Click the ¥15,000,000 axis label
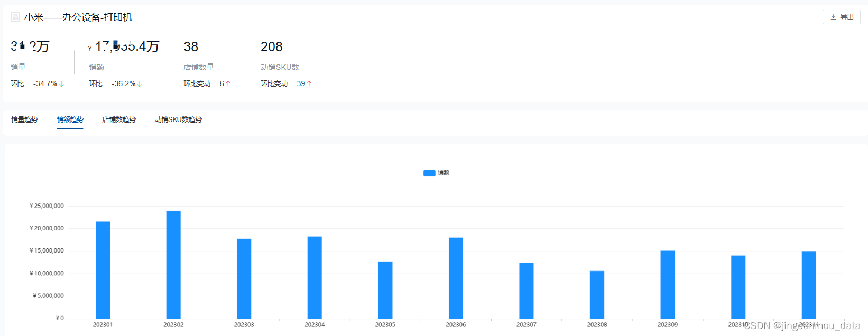 click(x=47, y=250)
